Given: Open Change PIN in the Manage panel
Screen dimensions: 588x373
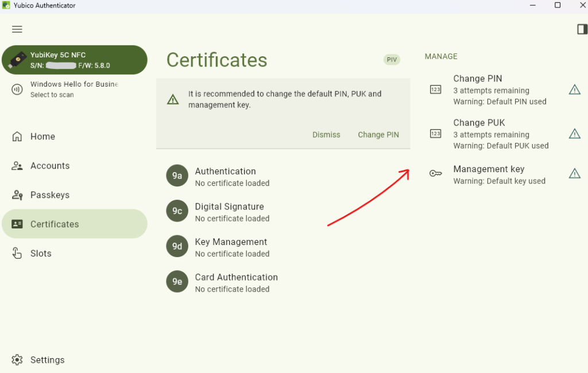Looking at the screenshot, I should [504, 90].
